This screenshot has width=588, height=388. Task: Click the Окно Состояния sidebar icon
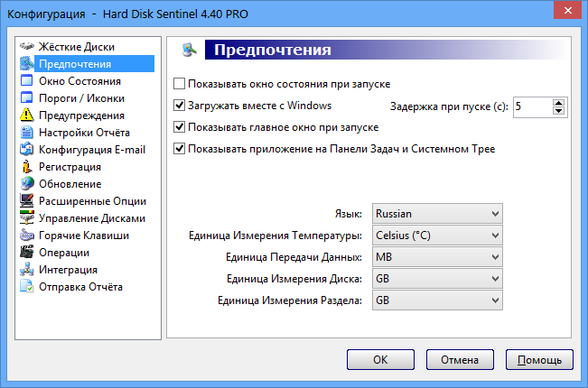[x=27, y=81]
